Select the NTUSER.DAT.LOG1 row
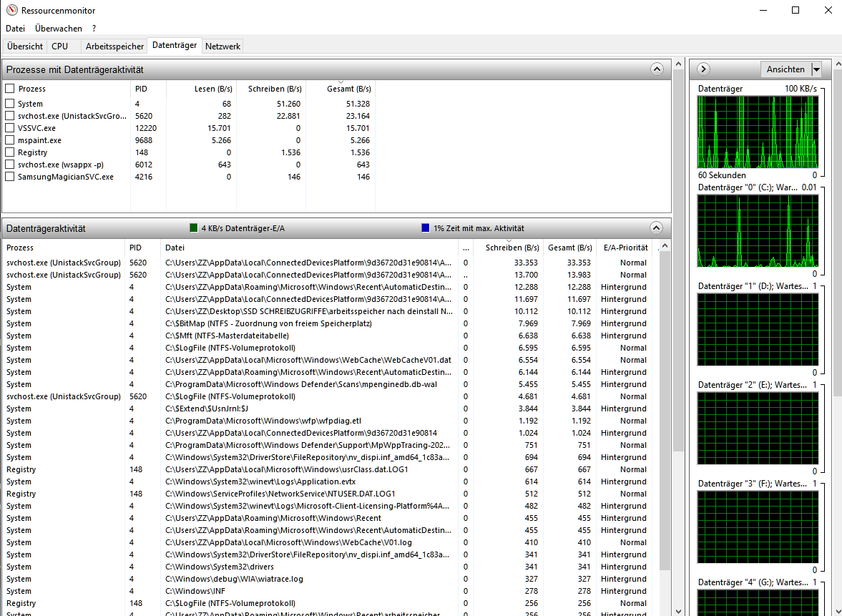 click(x=330, y=494)
